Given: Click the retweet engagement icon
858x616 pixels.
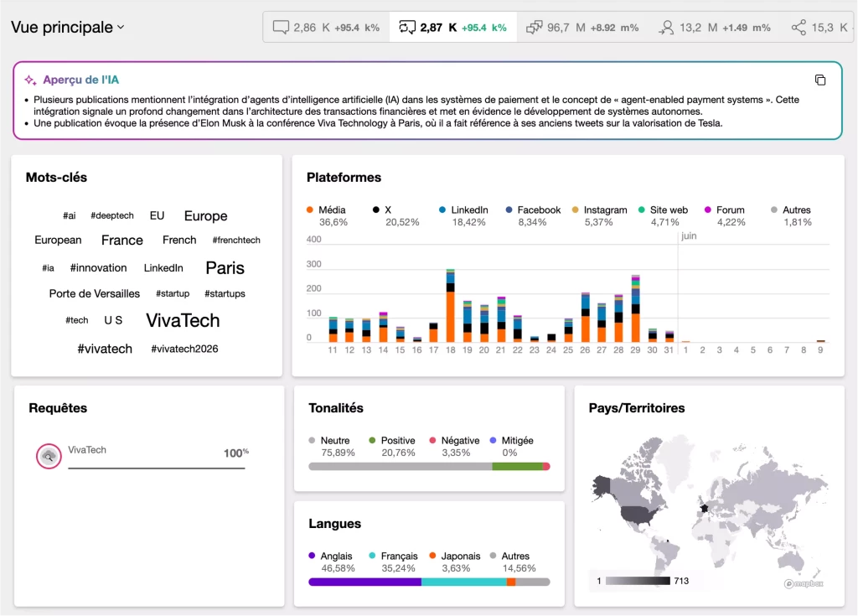Looking at the screenshot, I should pos(407,28).
